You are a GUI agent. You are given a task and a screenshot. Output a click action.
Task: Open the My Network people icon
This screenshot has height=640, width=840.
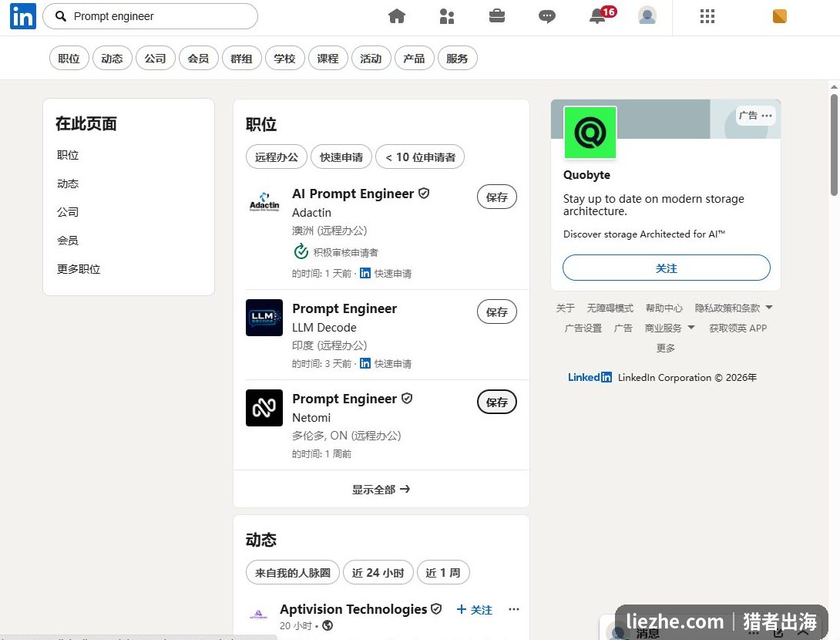click(x=447, y=17)
